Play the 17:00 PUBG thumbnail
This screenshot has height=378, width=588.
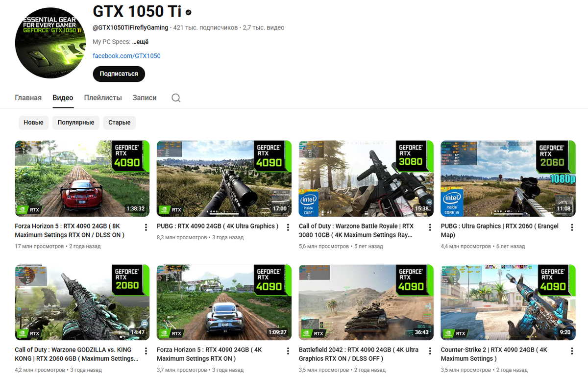coord(224,178)
